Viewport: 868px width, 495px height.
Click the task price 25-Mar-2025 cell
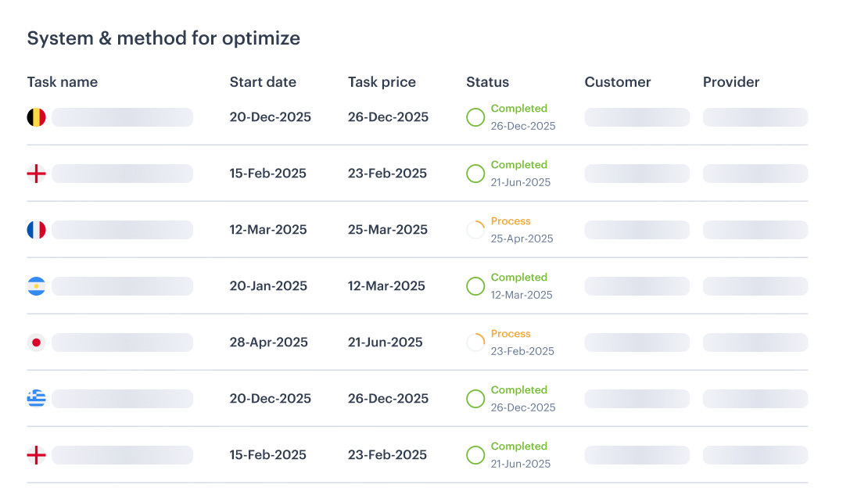(388, 230)
